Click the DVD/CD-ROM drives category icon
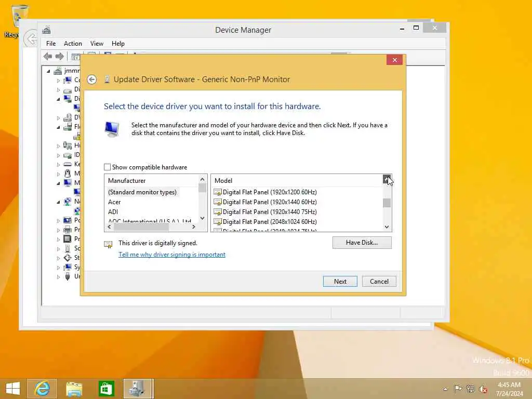This screenshot has height=399, width=532. click(68, 117)
